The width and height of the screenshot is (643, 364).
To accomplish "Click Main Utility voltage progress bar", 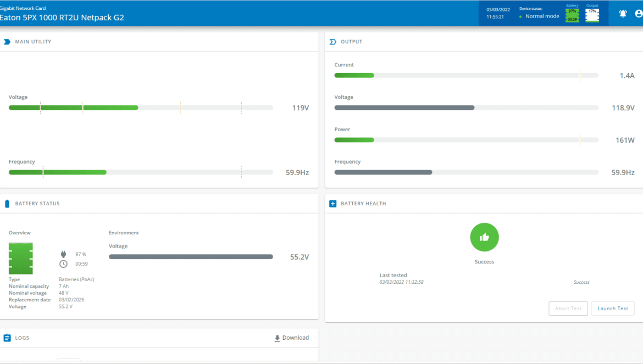I will pyautogui.click(x=141, y=108).
